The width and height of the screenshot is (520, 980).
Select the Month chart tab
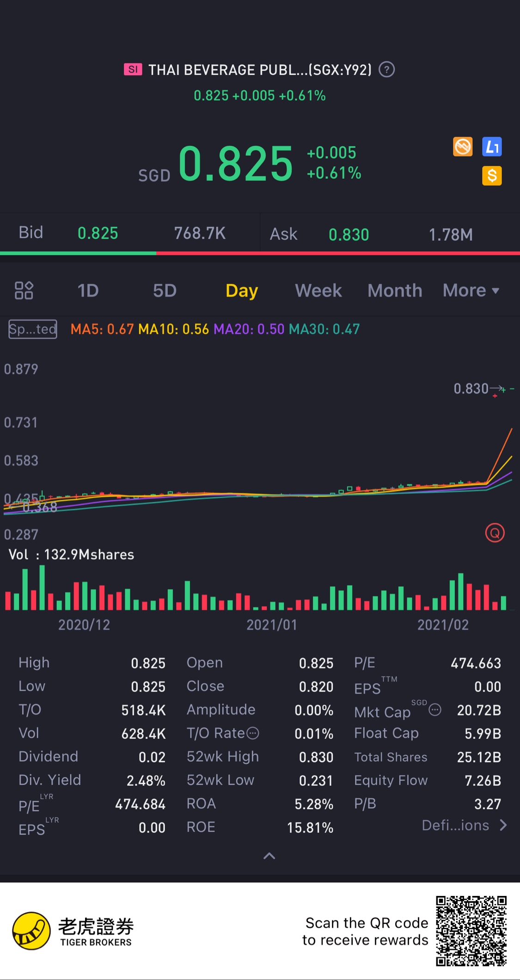pos(395,291)
